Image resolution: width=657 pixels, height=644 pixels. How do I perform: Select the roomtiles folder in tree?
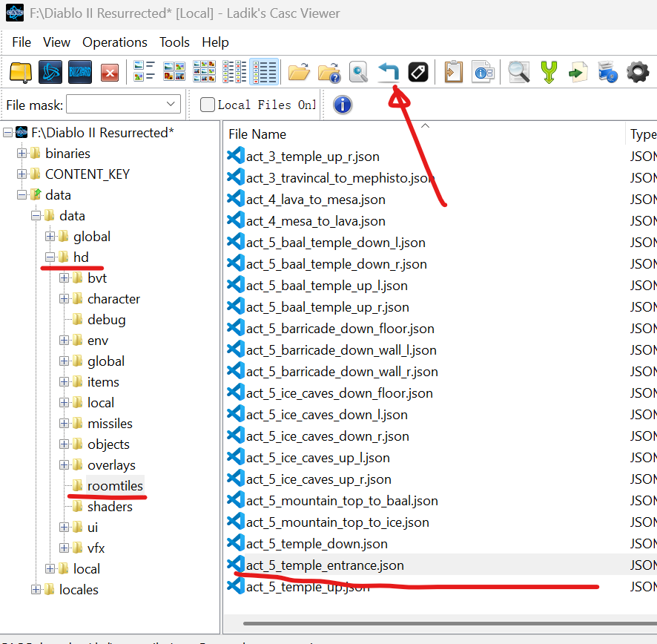pyautogui.click(x=115, y=486)
